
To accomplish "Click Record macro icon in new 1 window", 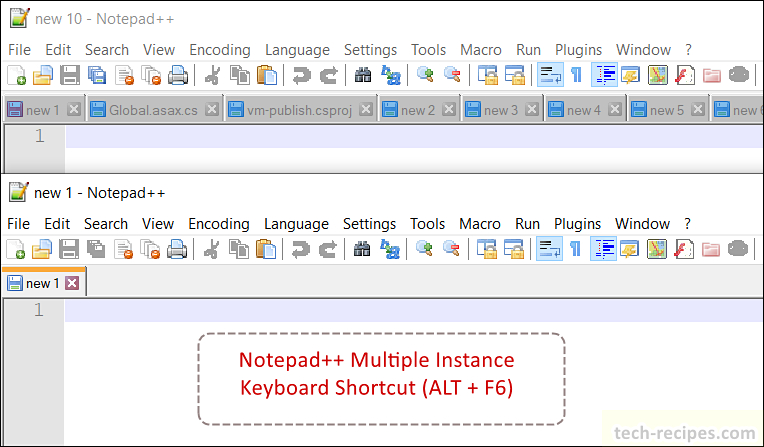I will coord(738,249).
